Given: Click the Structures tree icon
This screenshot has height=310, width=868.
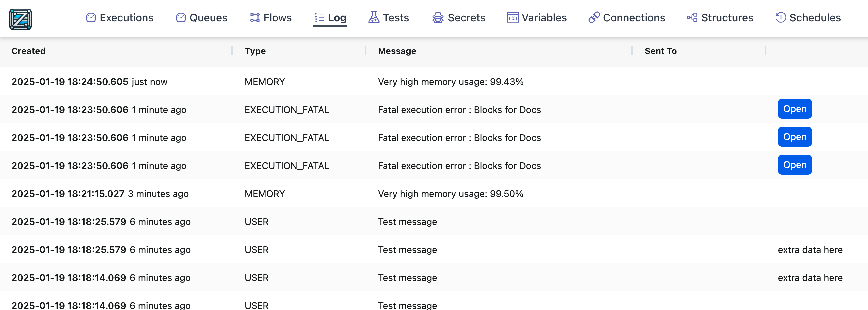Looking at the screenshot, I should pyautogui.click(x=692, y=18).
